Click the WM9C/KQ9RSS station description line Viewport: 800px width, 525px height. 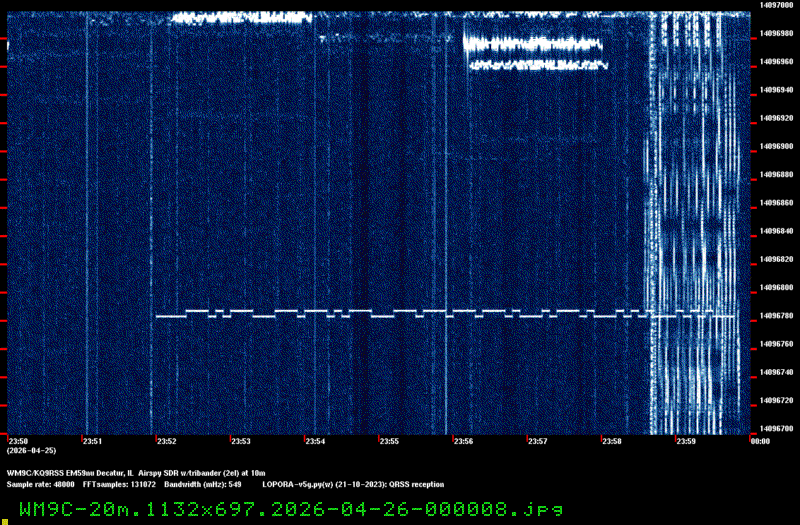[x=136, y=473]
